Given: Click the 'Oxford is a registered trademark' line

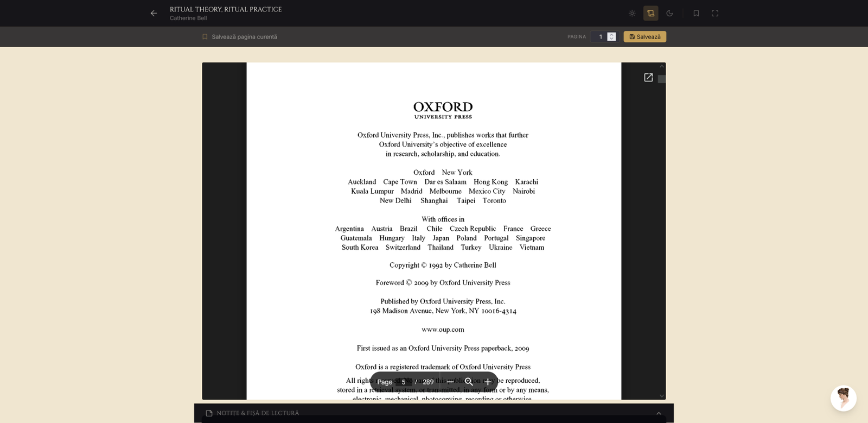Looking at the screenshot, I should click(x=443, y=367).
